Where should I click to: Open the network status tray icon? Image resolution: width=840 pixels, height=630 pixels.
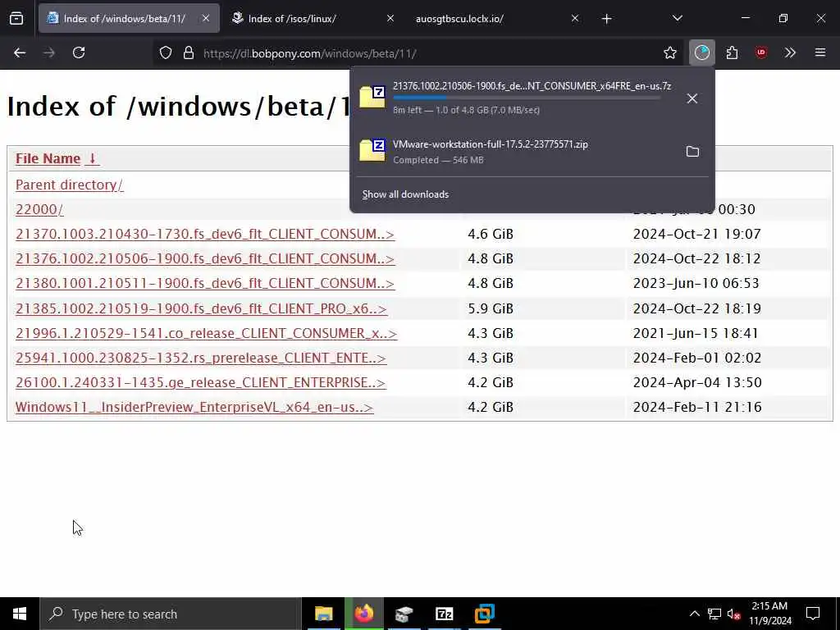[x=714, y=614]
